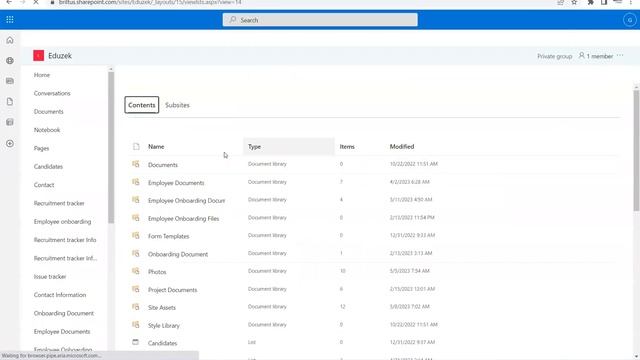Go back with the browser back arrow

9,2
